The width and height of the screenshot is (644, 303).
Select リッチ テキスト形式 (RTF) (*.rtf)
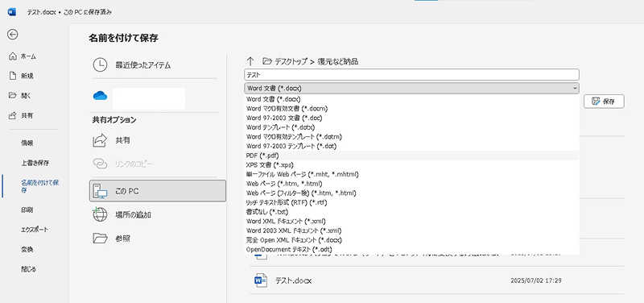(x=411, y=202)
